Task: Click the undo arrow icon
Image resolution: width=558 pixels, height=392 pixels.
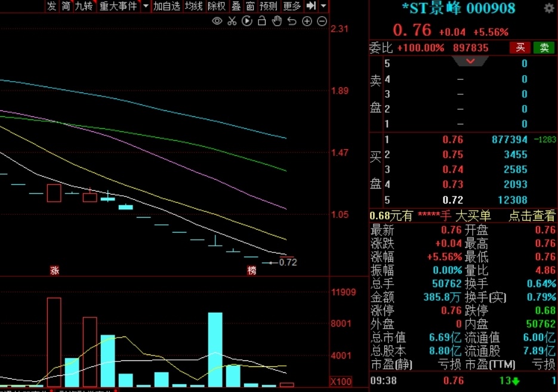Action: tap(292, 21)
